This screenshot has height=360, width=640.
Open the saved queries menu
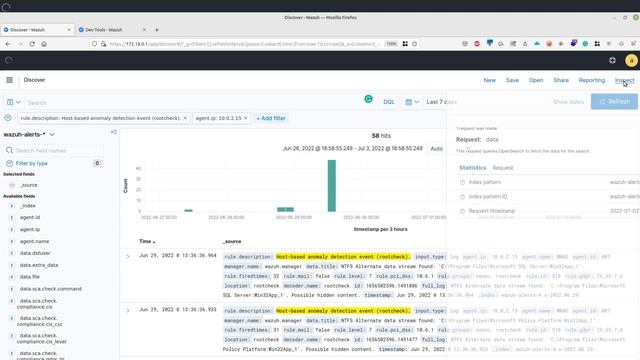(13, 102)
